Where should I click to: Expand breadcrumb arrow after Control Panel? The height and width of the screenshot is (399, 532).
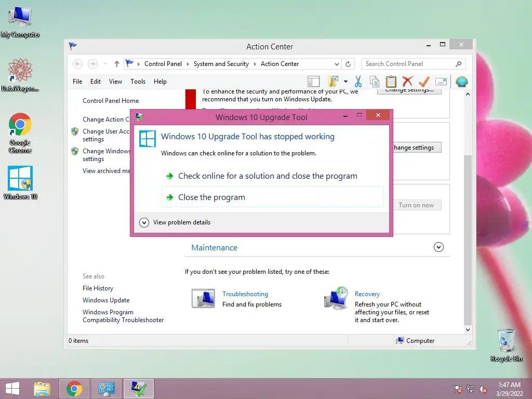(x=188, y=64)
